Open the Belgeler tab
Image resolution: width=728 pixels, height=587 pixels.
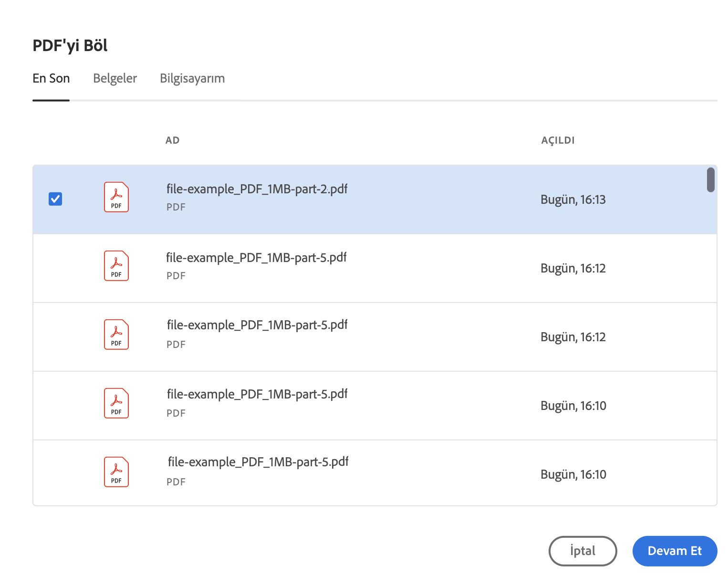(115, 78)
